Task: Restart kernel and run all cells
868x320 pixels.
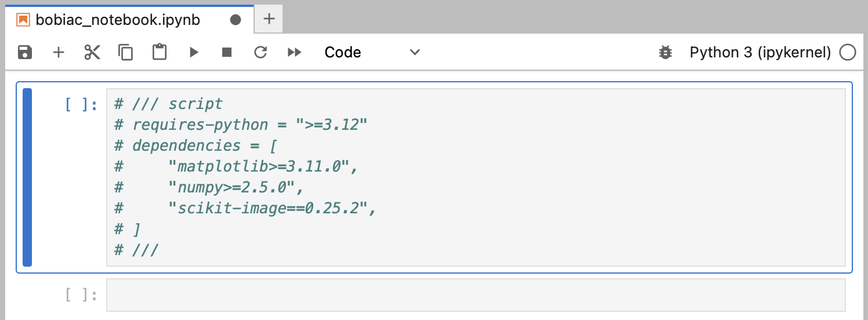Action: (295, 52)
